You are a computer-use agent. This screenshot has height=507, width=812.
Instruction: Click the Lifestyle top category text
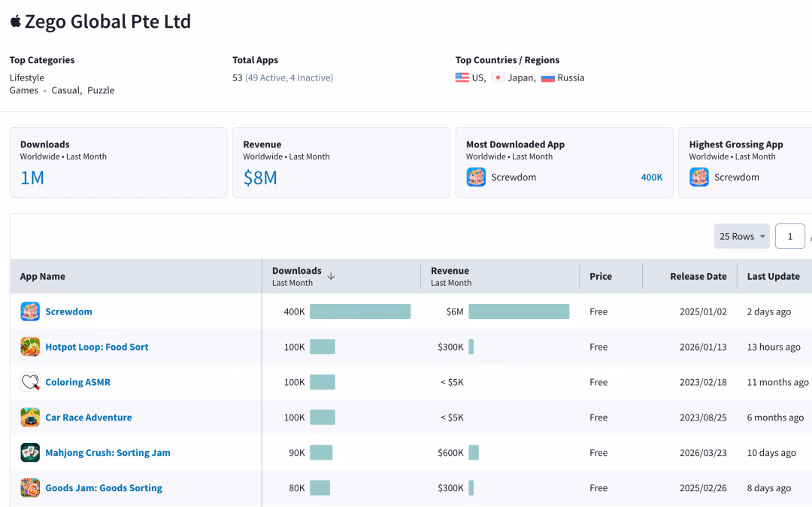pos(27,77)
